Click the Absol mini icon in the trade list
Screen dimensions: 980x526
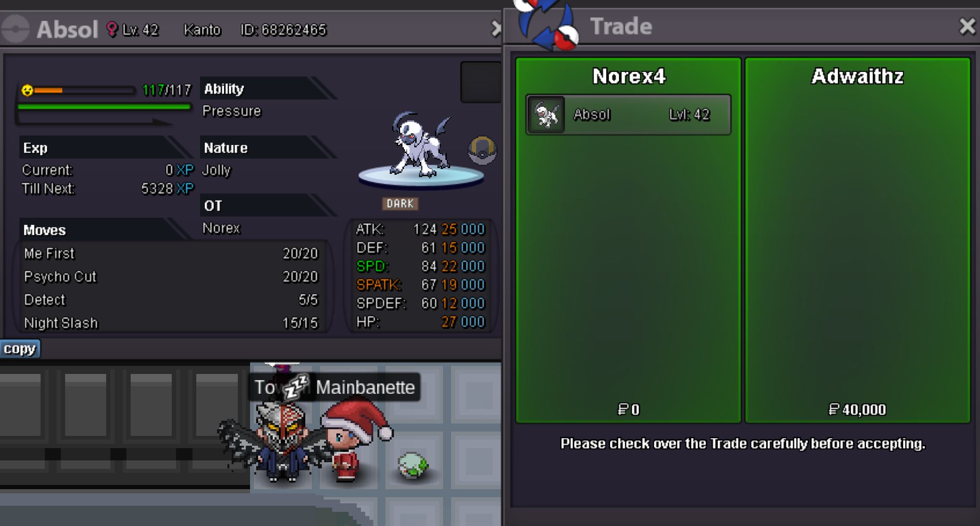point(546,115)
